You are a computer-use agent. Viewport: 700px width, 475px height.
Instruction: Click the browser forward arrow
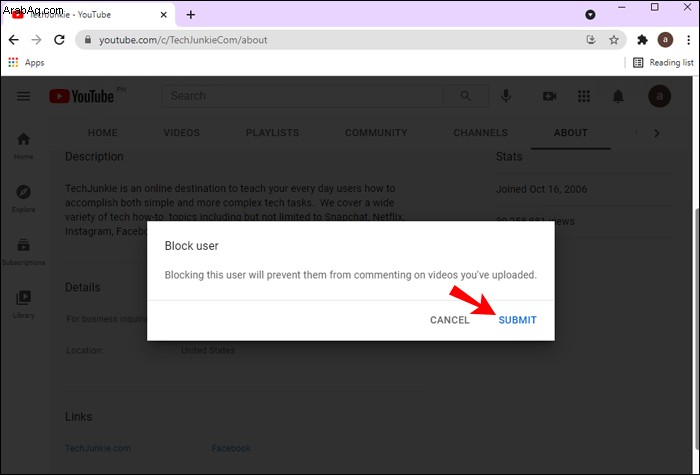tap(36, 40)
